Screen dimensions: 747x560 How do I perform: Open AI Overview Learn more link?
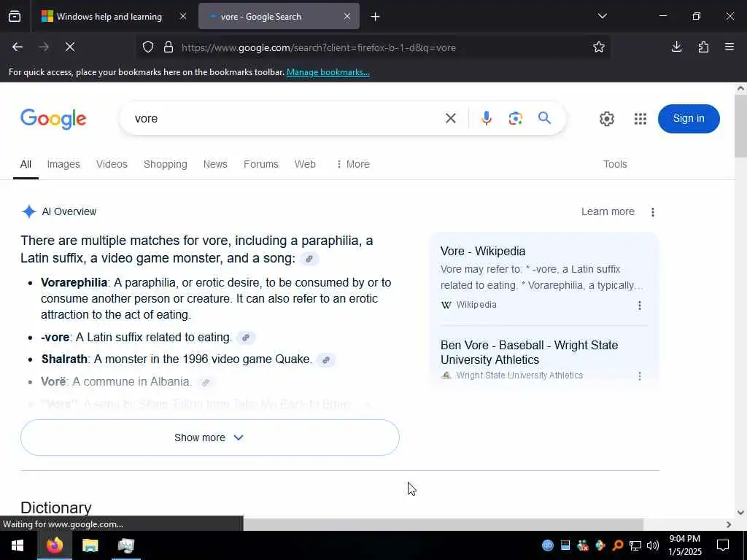pos(608,212)
